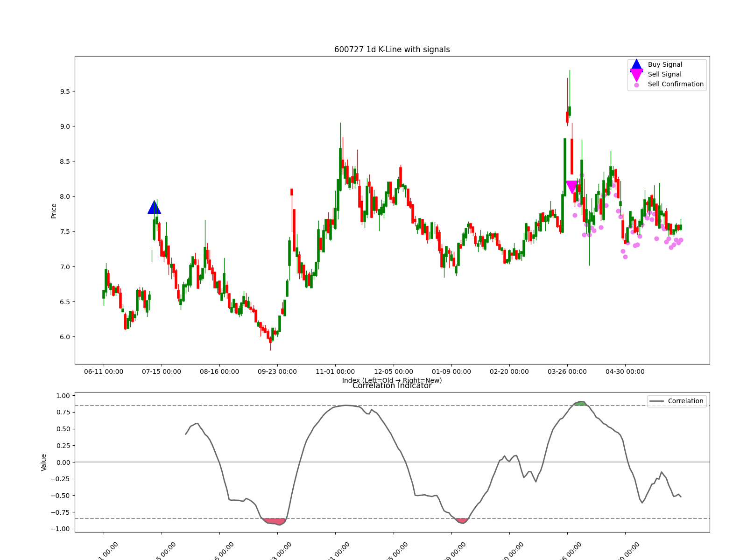The image size is (747, 560).
Task: Click the 7.0 price tick label
Action: [x=65, y=267]
